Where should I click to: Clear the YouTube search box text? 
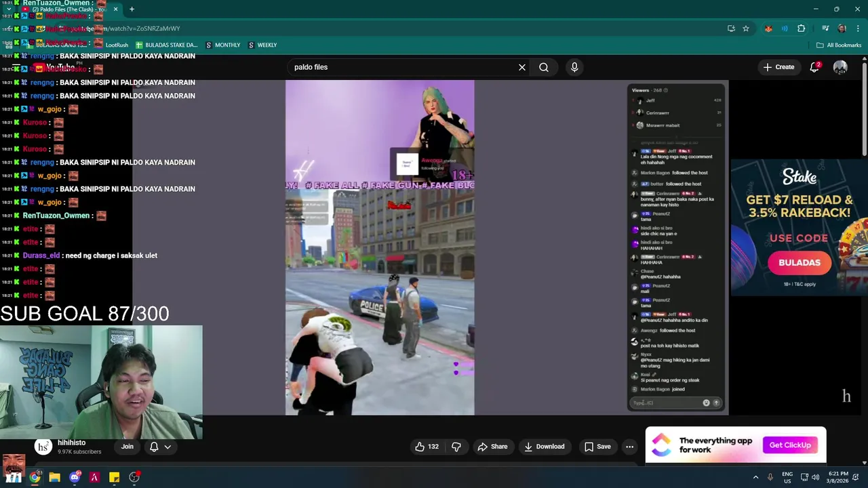522,67
